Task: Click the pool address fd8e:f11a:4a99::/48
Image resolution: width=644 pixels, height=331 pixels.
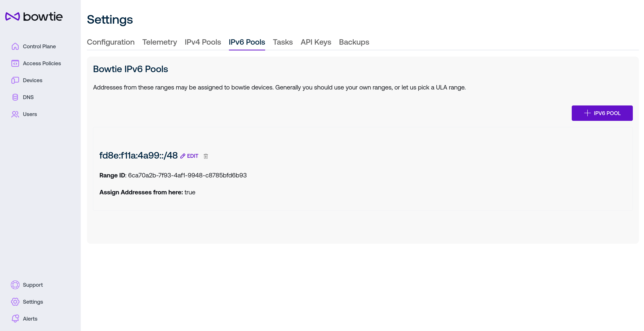Action: pyautogui.click(x=139, y=155)
